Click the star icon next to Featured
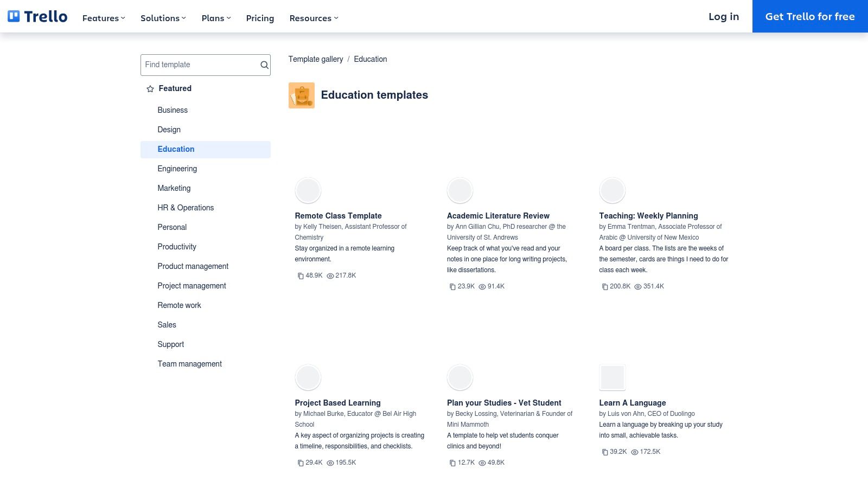The height and width of the screenshot is (488, 868). (149, 88)
